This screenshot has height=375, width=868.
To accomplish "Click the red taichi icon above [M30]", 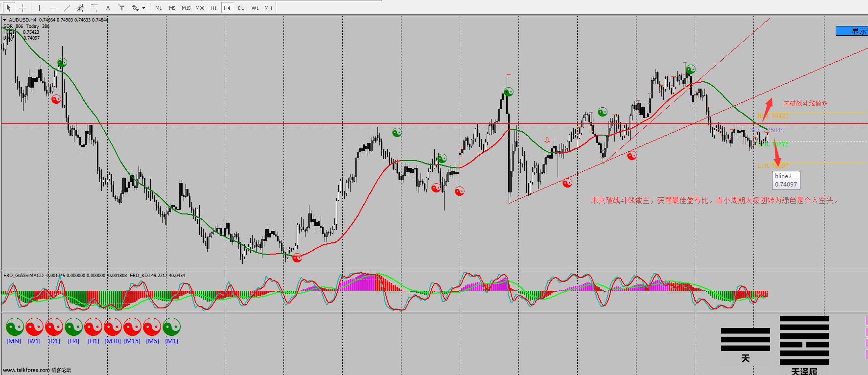I will (x=113, y=327).
